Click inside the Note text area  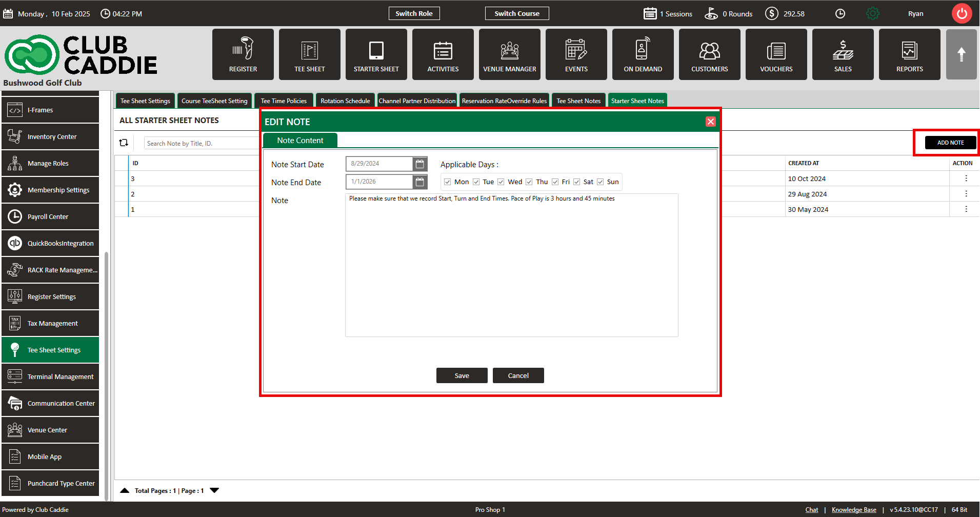click(511, 267)
